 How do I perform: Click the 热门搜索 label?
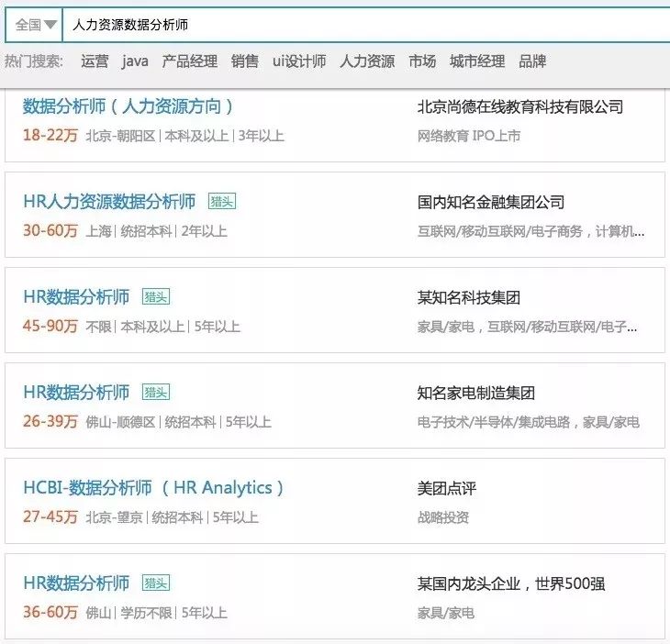(34, 61)
